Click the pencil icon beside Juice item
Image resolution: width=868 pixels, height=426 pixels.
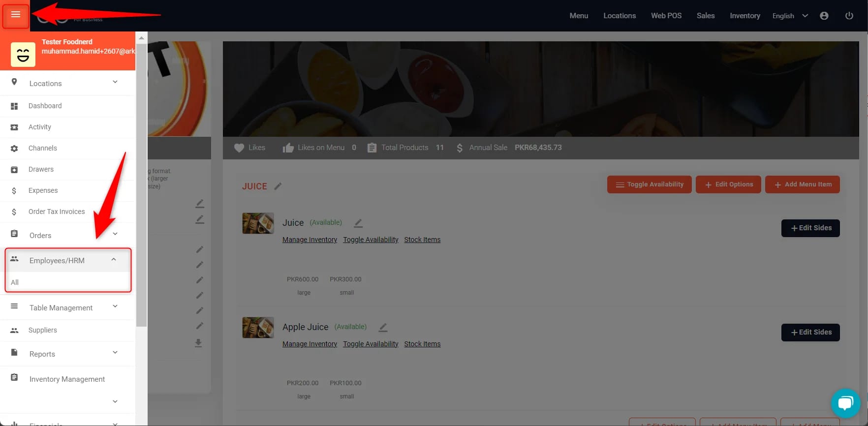358,223
